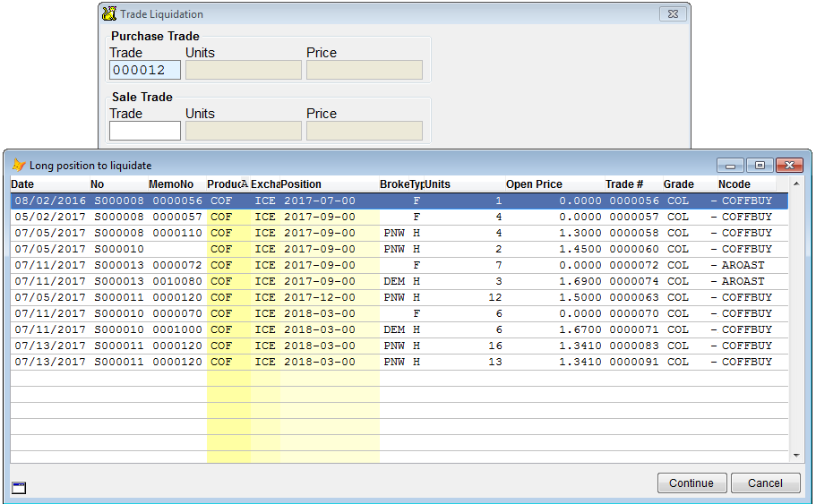The height and width of the screenshot is (504, 816).
Task: Click the Purchase Trade number field
Action: (145, 70)
